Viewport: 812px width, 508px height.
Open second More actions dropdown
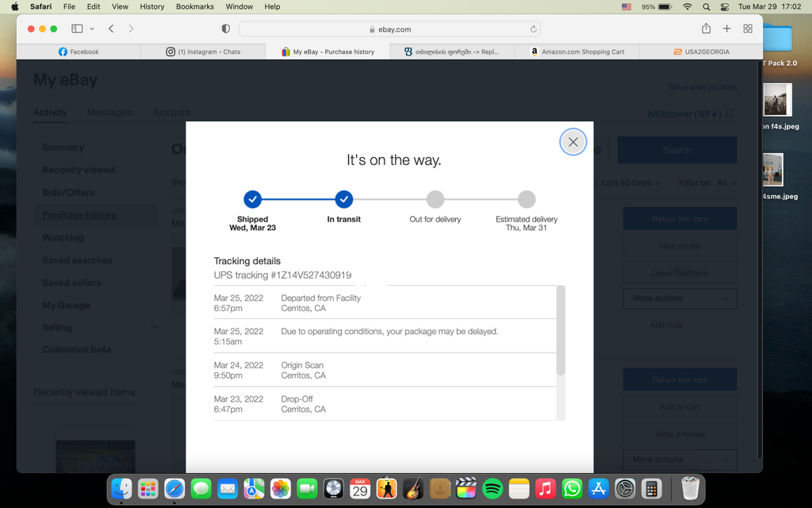(x=680, y=460)
